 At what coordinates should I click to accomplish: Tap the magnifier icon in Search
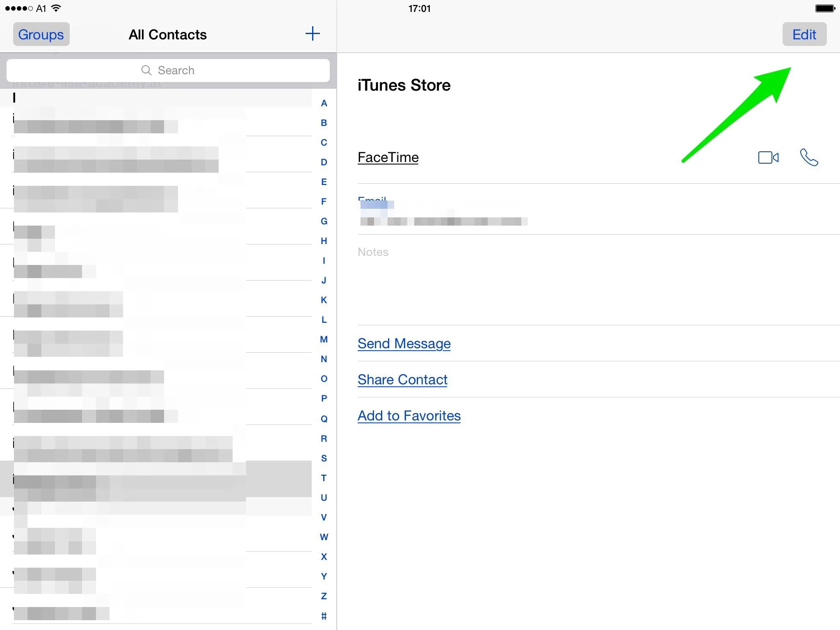pos(146,70)
